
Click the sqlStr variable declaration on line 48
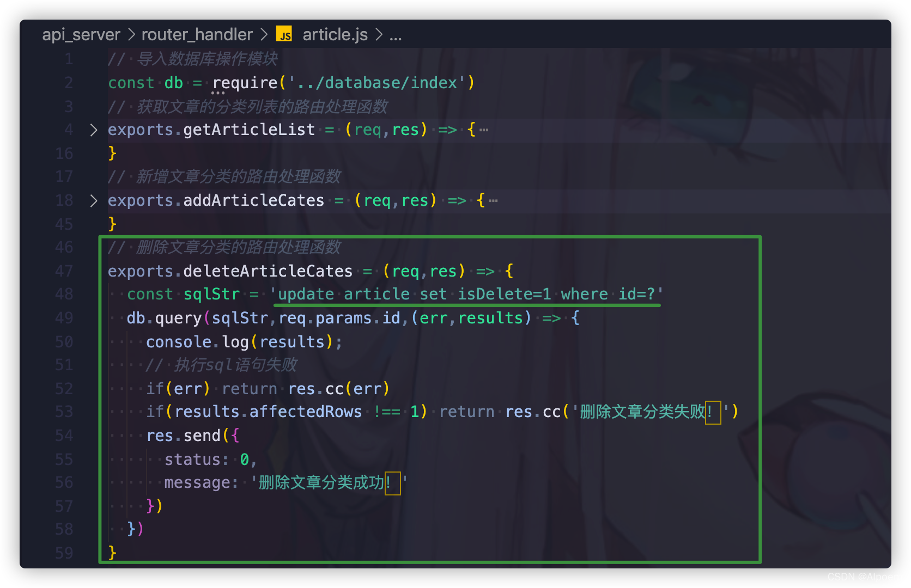(x=211, y=295)
